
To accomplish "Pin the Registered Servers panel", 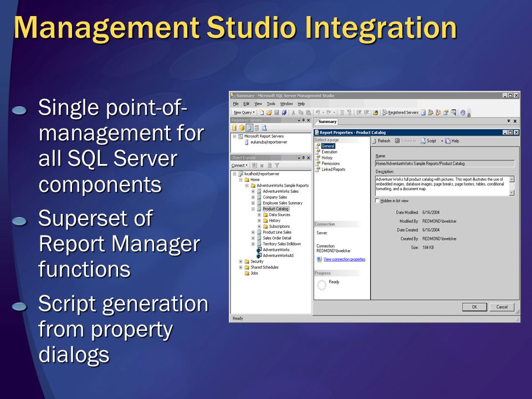I will point(303,120).
